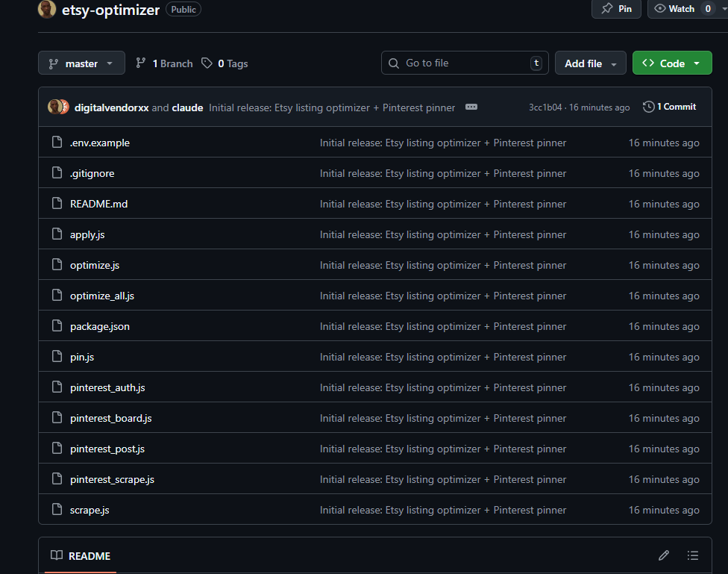Open the pinterest_scrape.js file
The width and height of the screenshot is (728, 574).
click(113, 480)
